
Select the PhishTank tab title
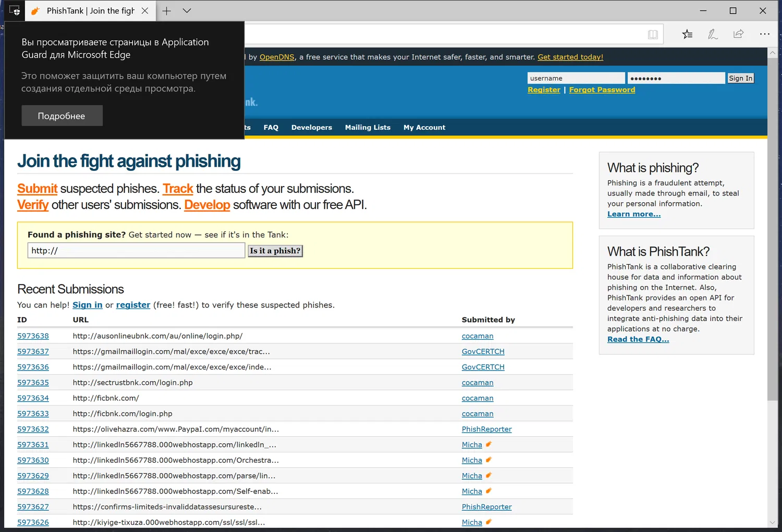point(91,10)
